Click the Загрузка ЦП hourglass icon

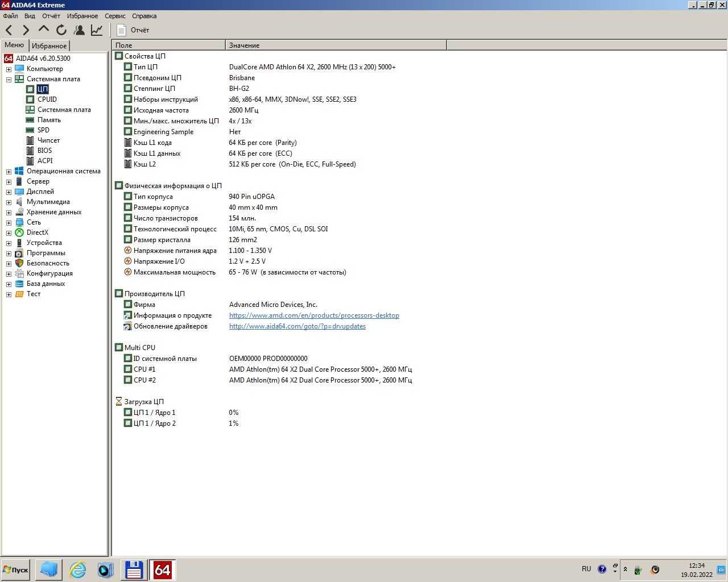click(118, 402)
